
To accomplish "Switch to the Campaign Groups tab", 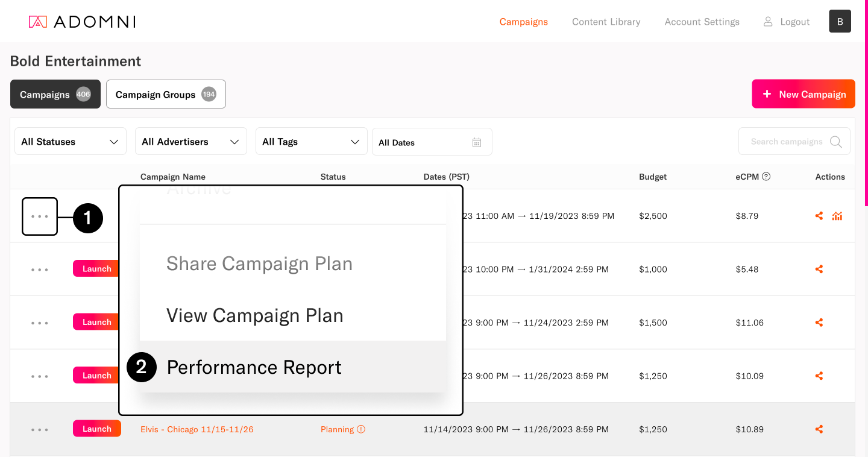I will coord(166,95).
